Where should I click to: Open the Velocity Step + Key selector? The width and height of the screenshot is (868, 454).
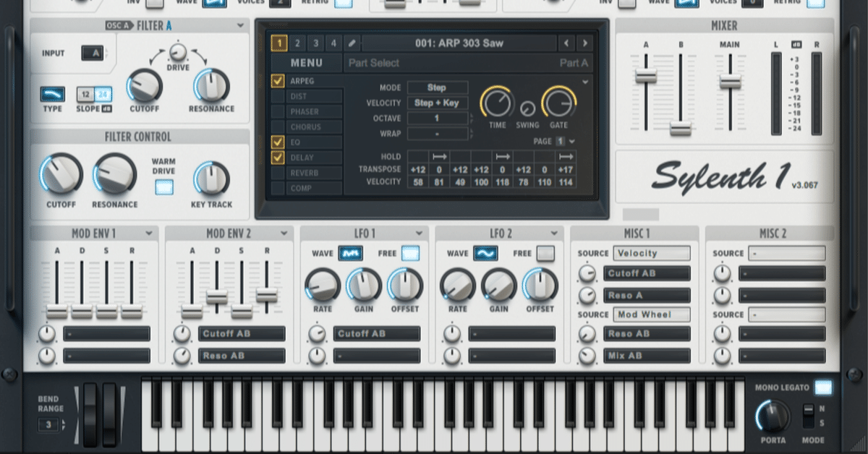click(438, 103)
